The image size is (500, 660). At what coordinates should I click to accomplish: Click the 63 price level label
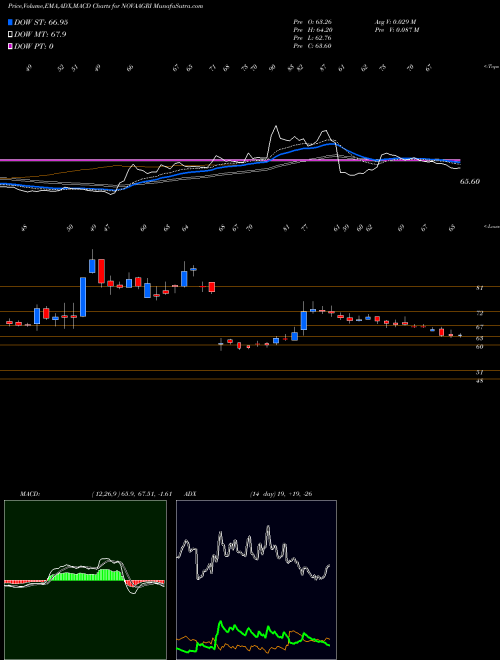(x=479, y=338)
